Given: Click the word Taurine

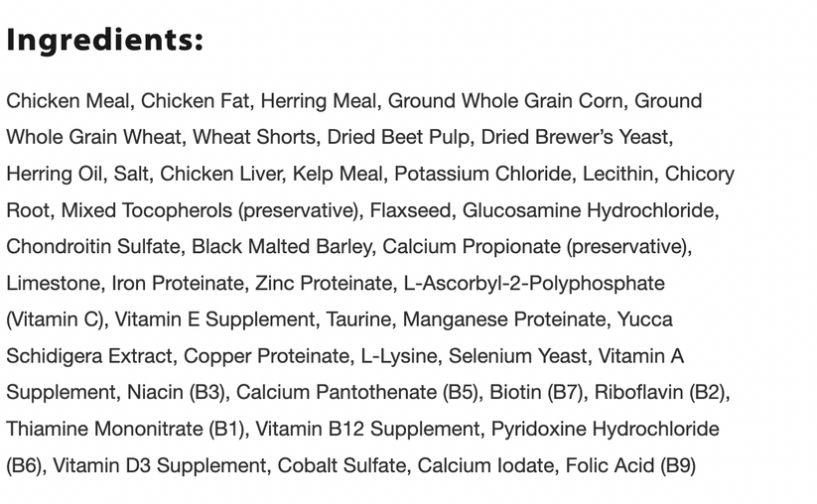Looking at the screenshot, I should [x=356, y=319].
